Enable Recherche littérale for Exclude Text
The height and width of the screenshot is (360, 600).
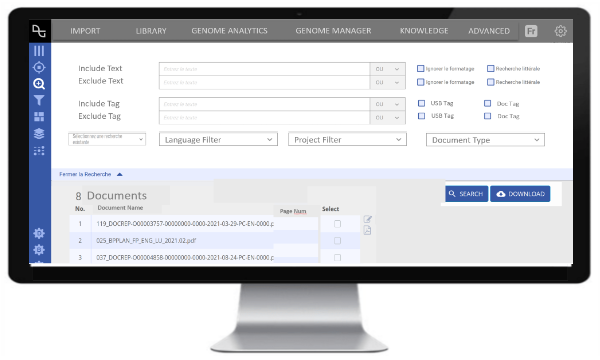[491, 82]
